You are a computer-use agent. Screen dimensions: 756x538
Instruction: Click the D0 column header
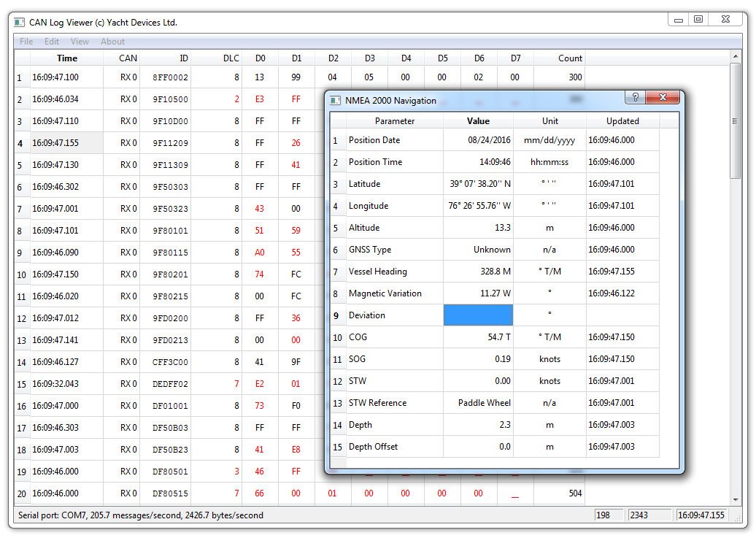coord(260,58)
